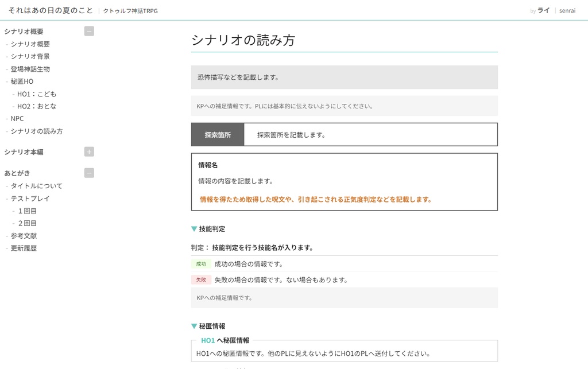Go to テストプレイ section
Image resolution: width=588 pixels, height=369 pixels.
click(x=30, y=199)
